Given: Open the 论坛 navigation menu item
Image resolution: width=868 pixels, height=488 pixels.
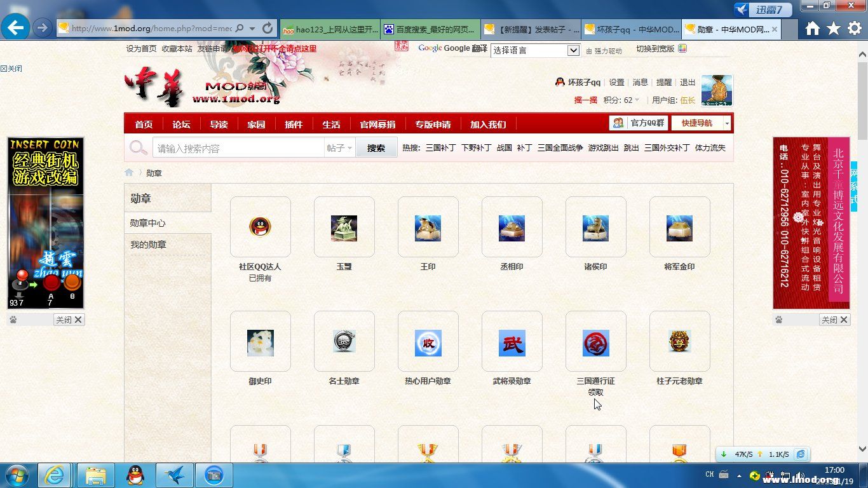Looking at the screenshot, I should pyautogui.click(x=181, y=125).
